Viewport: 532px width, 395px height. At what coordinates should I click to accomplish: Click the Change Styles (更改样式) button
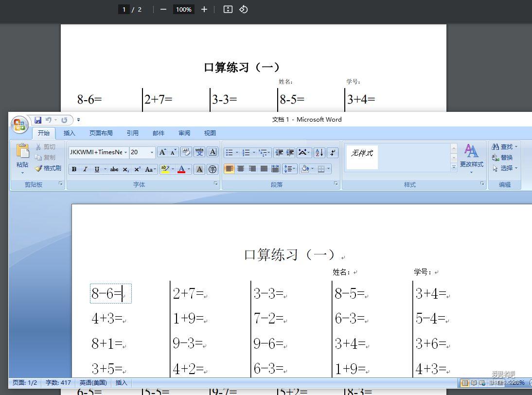pyautogui.click(x=471, y=157)
